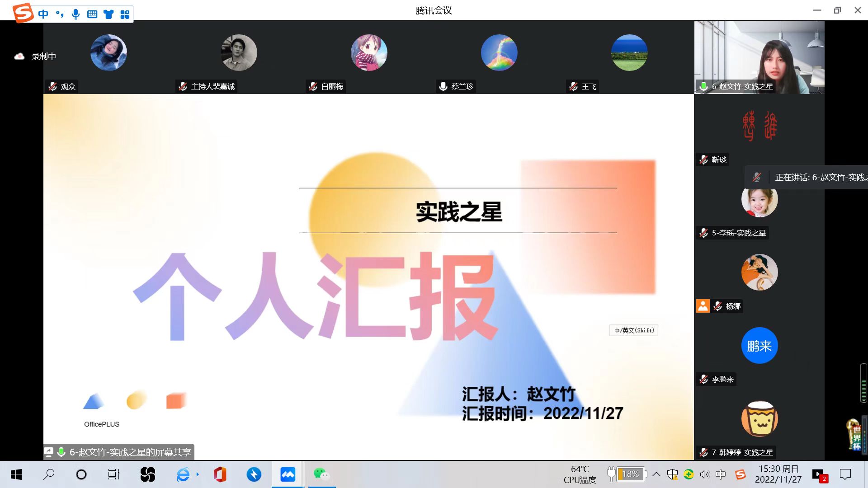Select 主持人裴嘉诚 participant avatar

click(x=239, y=52)
